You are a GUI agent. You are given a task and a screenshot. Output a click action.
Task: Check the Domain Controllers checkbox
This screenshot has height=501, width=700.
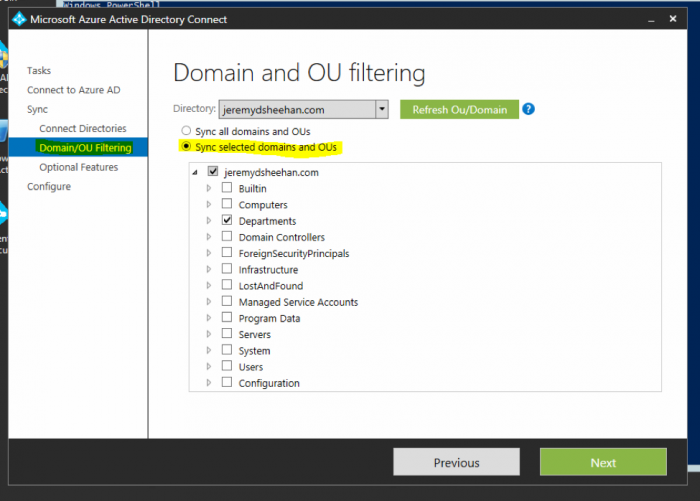click(227, 236)
